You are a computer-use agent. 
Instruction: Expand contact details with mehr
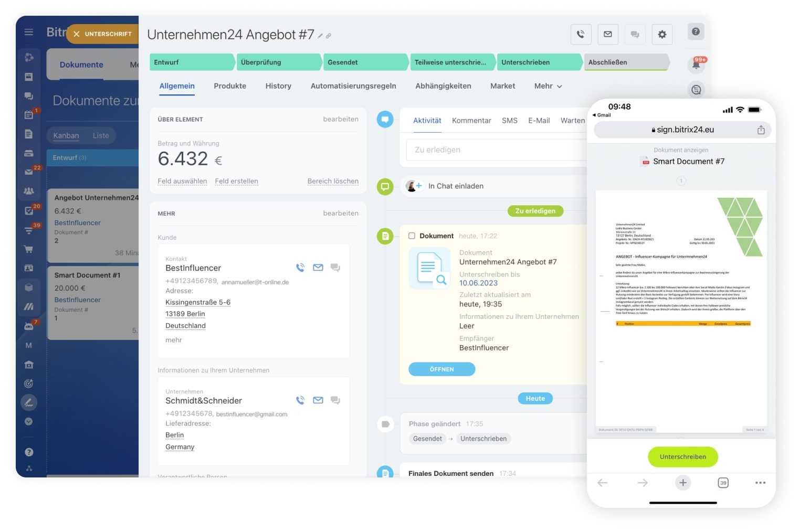(174, 340)
